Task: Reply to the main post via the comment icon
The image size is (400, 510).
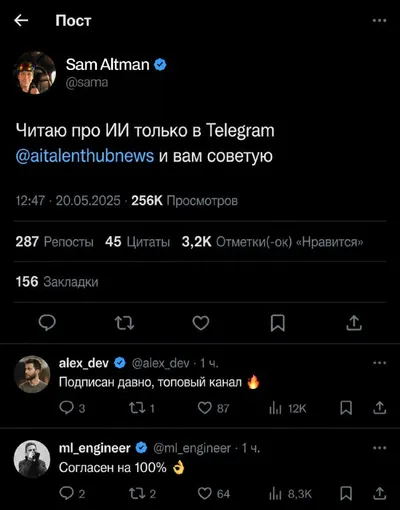Action: click(47, 323)
